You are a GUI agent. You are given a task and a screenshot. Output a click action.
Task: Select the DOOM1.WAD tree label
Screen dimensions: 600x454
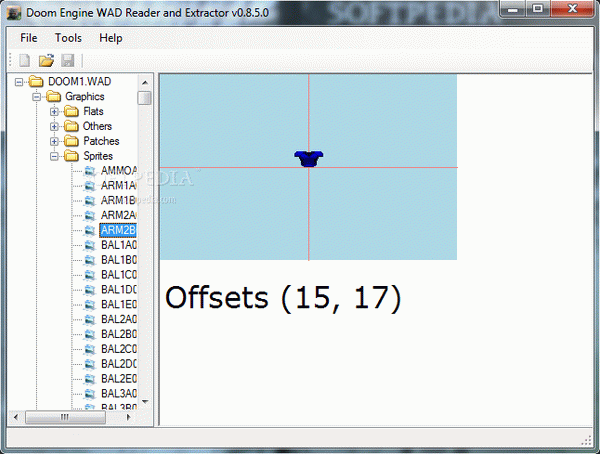(x=80, y=82)
